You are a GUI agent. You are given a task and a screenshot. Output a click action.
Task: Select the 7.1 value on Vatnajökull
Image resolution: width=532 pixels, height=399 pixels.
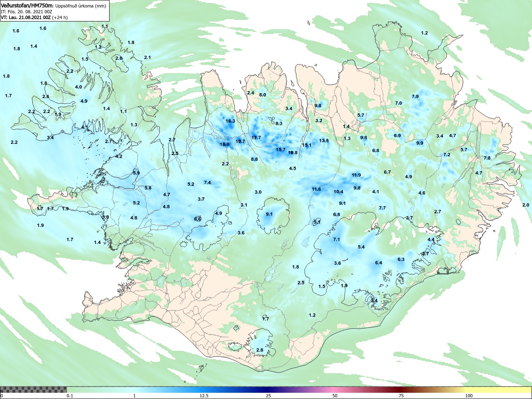click(337, 239)
